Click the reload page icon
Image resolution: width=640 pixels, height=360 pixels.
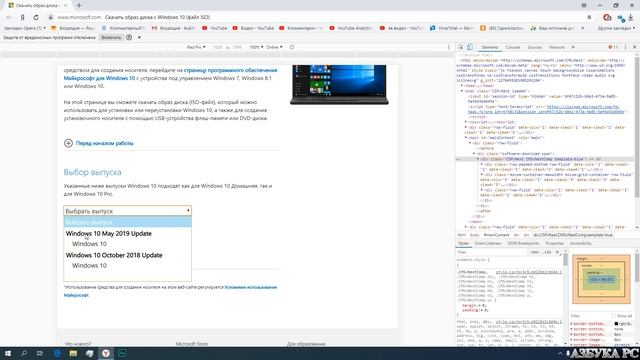[x=36, y=17]
